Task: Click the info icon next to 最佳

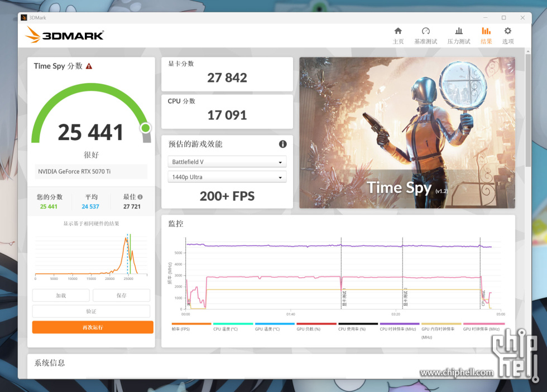Action: pyautogui.click(x=140, y=197)
